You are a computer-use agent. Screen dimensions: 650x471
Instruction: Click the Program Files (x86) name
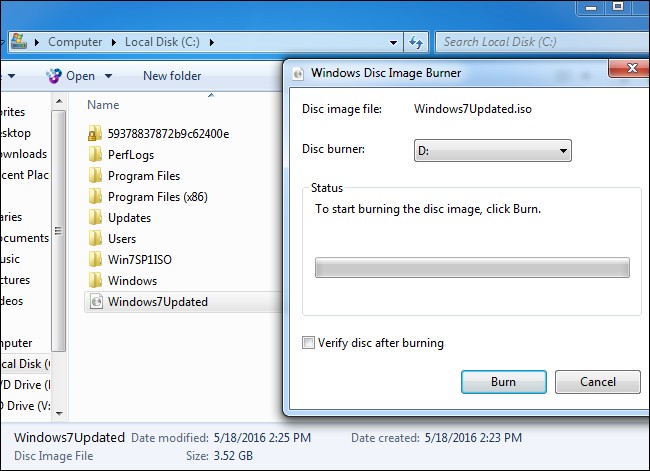pos(158,197)
